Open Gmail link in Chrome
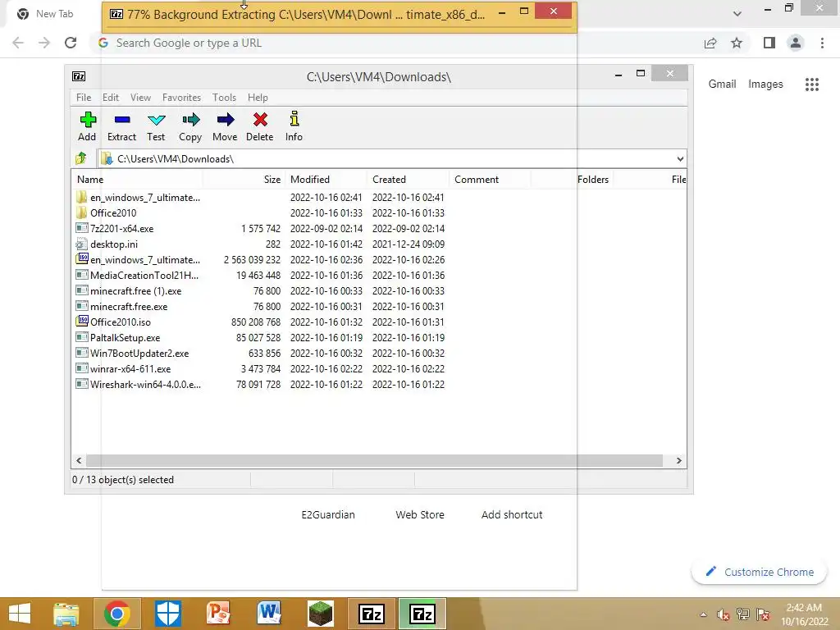This screenshot has width=840, height=630. [722, 84]
